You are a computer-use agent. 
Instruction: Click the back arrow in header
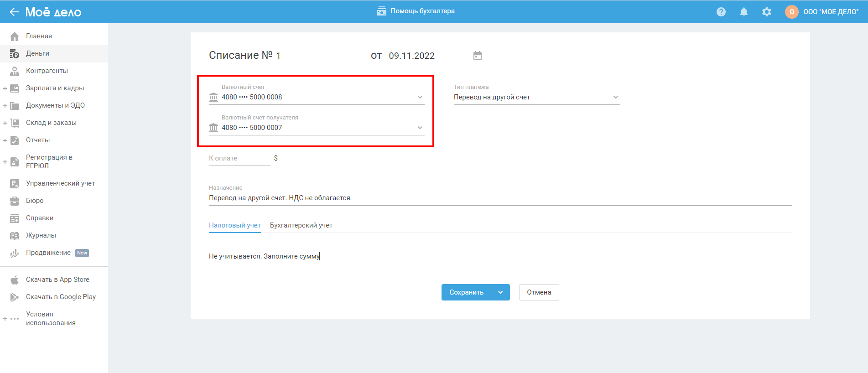coord(15,12)
